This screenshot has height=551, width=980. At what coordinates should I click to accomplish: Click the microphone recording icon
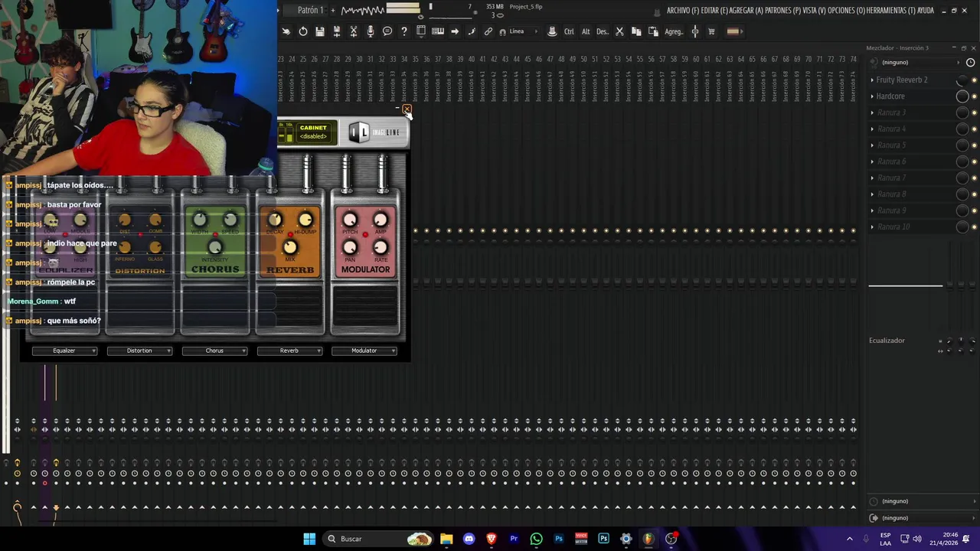click(371, 31)
